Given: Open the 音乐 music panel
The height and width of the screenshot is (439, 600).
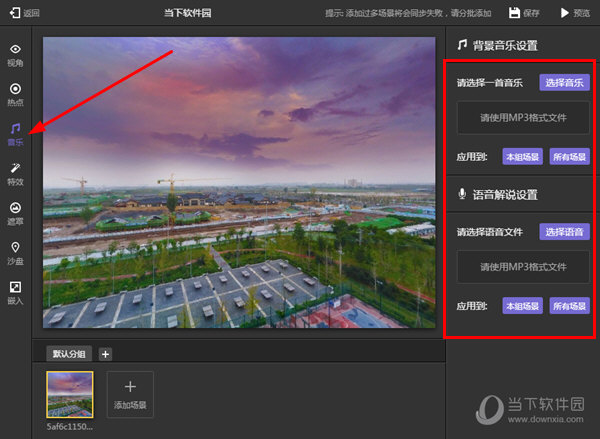Looking at the screenshot, I should [x=15, y=134].
